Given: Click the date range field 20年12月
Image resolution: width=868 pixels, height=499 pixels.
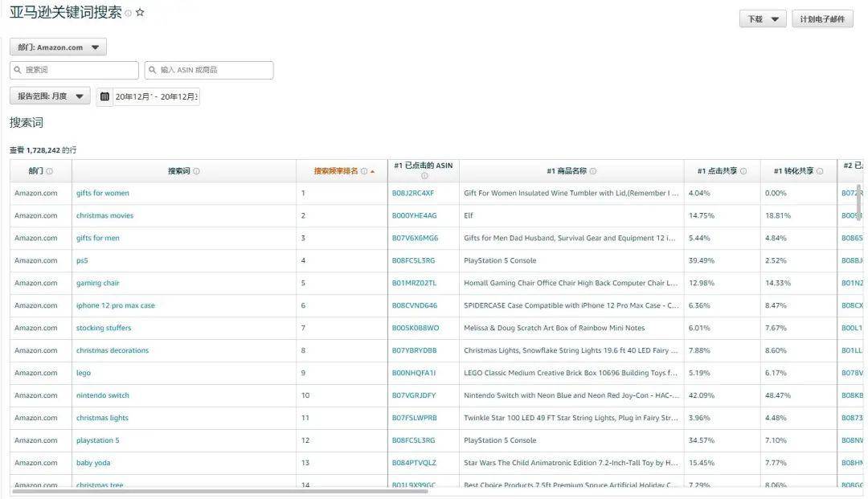Looking at the screenshot, I should pyautogui.click(x=156, y=96).
